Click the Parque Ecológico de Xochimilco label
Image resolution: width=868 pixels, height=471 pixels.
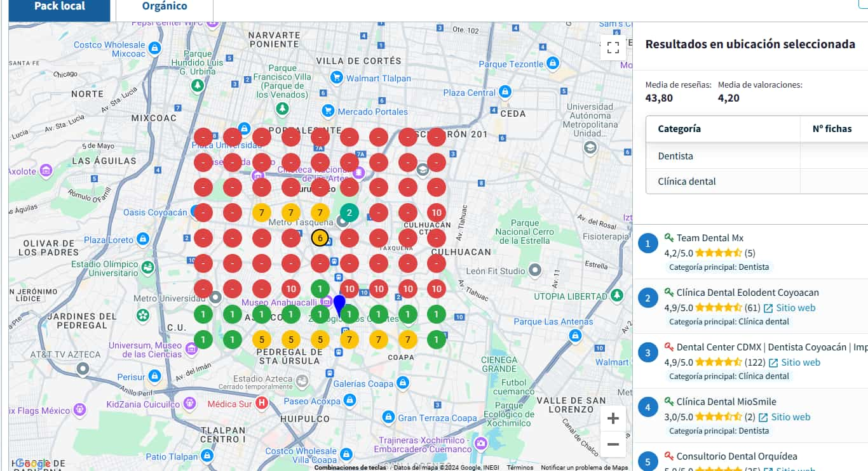[510, 414]
